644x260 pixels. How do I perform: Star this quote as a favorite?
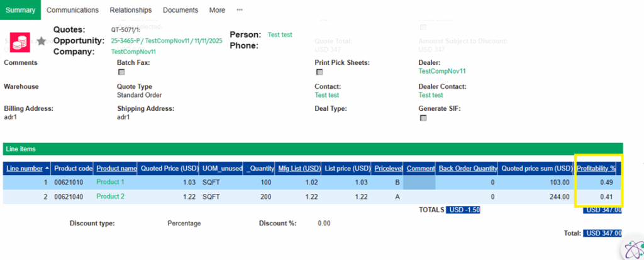[x=42, y=42]
